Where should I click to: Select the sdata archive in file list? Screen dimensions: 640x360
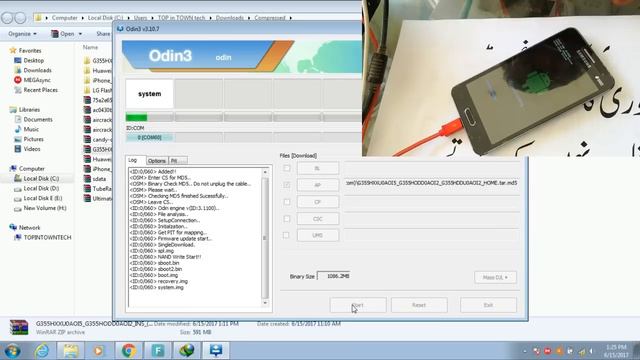point(95,179)
